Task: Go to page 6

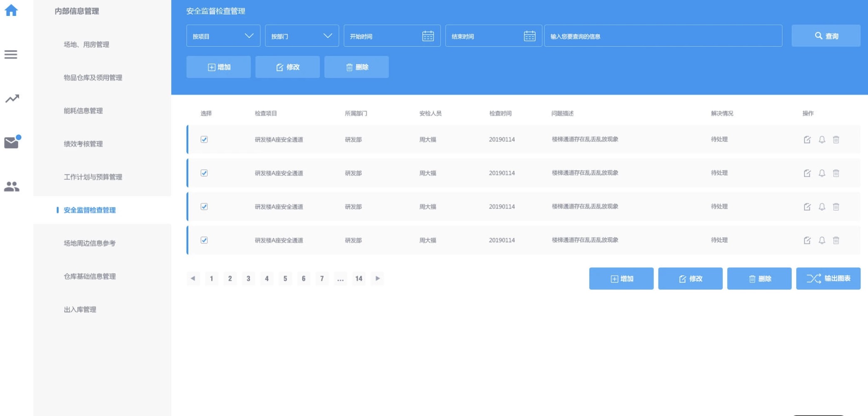Action: [x=304, y=278]
